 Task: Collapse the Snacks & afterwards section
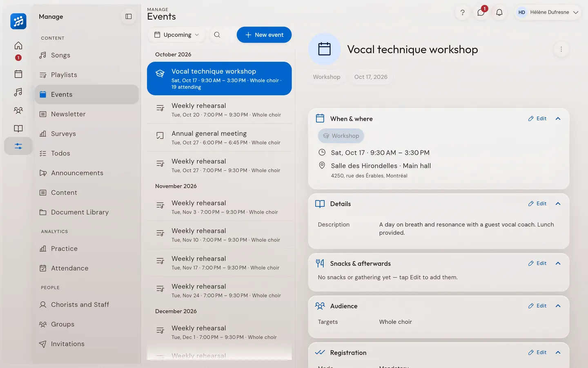tap(558, 263)
